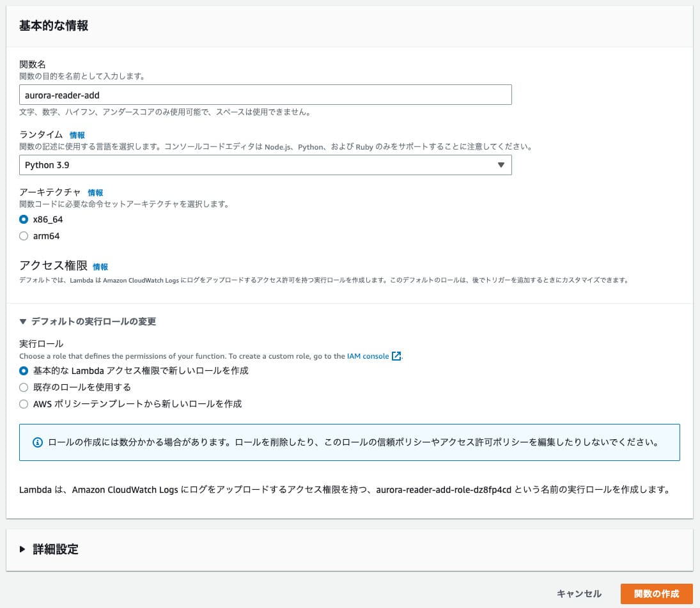Select the arm64 architecture option

coord(24,236)
